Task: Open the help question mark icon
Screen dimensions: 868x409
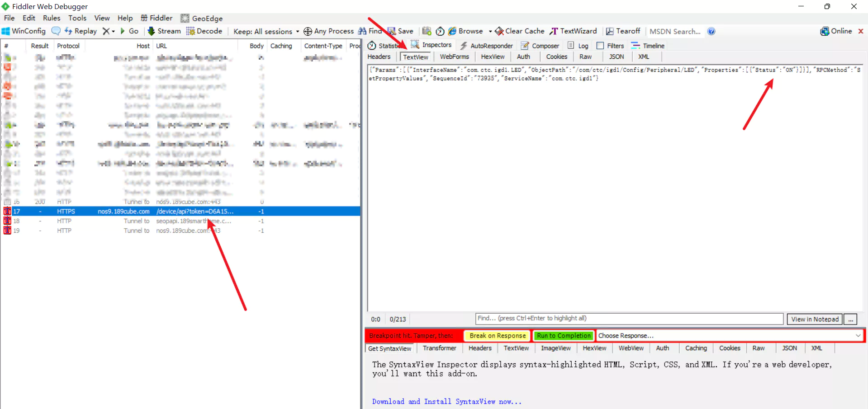Action: (711, 31)
